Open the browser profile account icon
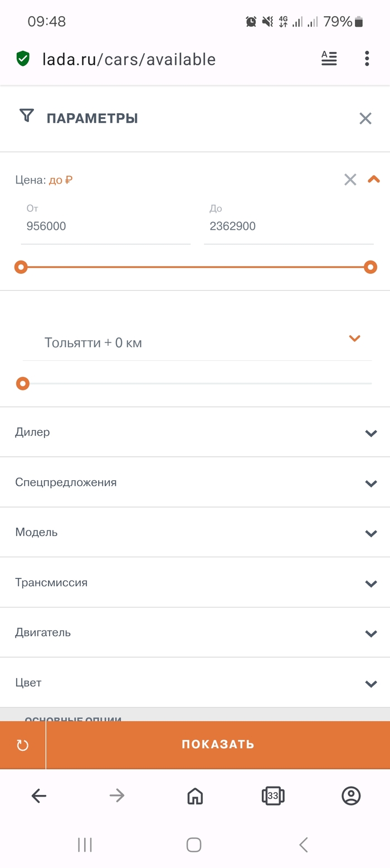390x868 pixels. (351, 795)
